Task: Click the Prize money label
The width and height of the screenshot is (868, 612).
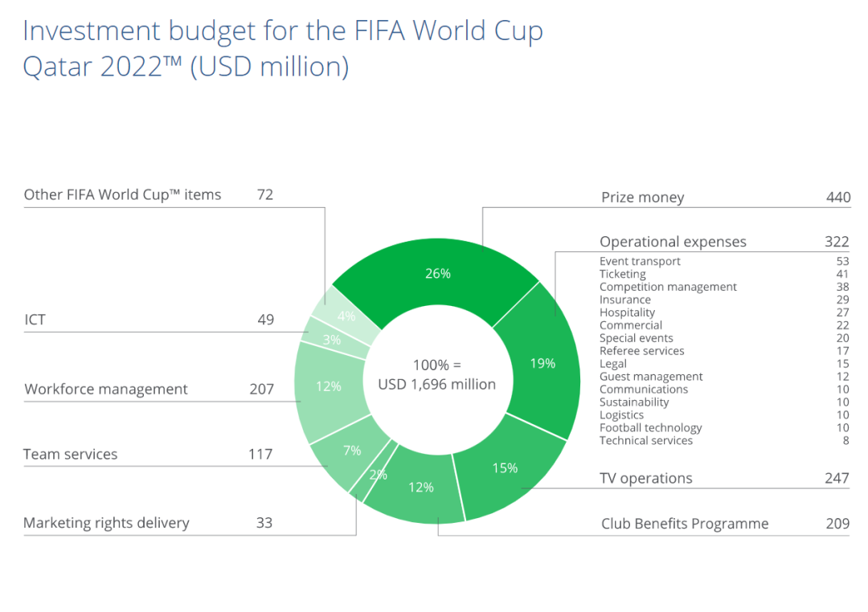Action: 642,198
